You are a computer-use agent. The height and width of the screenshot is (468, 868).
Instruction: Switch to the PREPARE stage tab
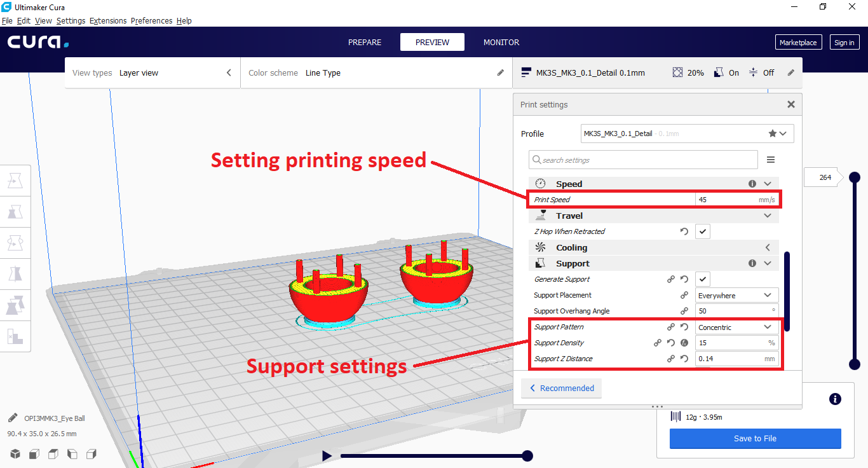(x=365, y=43)
